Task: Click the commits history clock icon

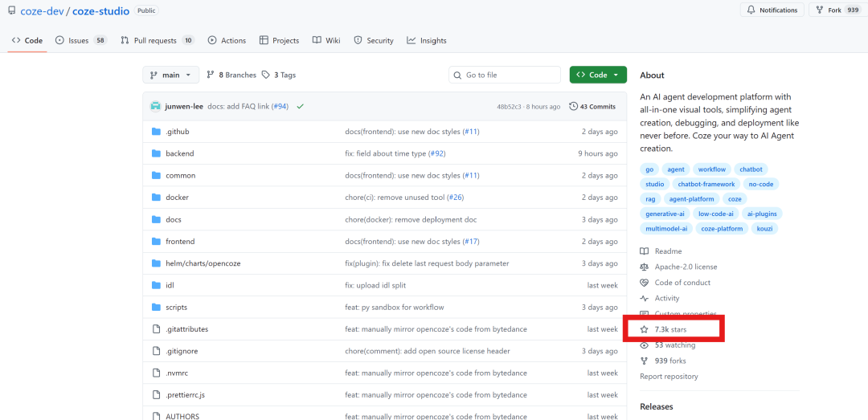Action: 573,106
